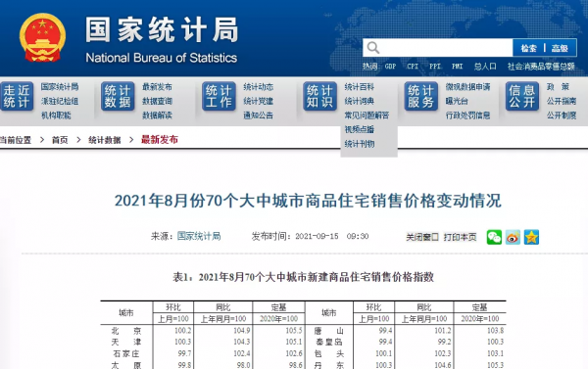588x369 pixels.
Task: Open 统计动态 menu link
Action: pos(259,87)
